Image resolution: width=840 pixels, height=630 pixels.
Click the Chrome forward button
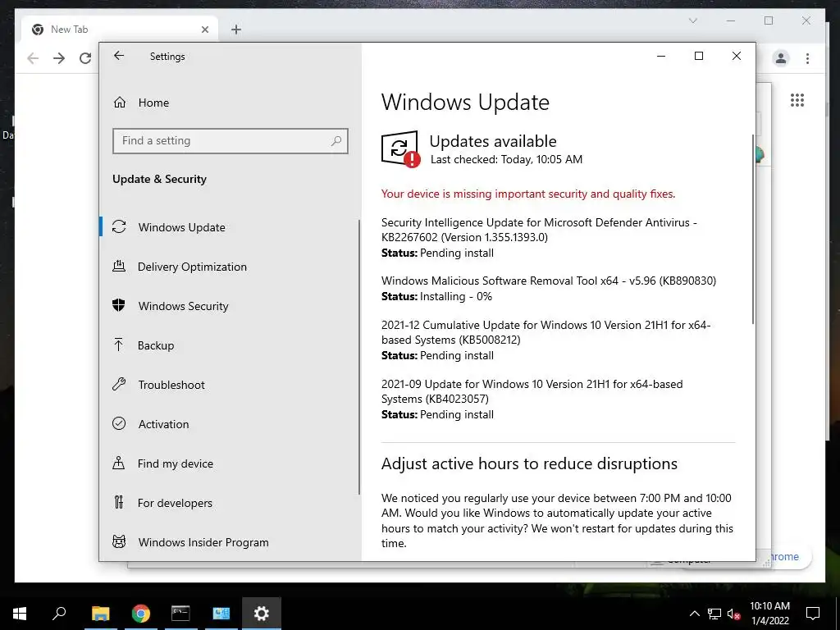tap(59, 58)
